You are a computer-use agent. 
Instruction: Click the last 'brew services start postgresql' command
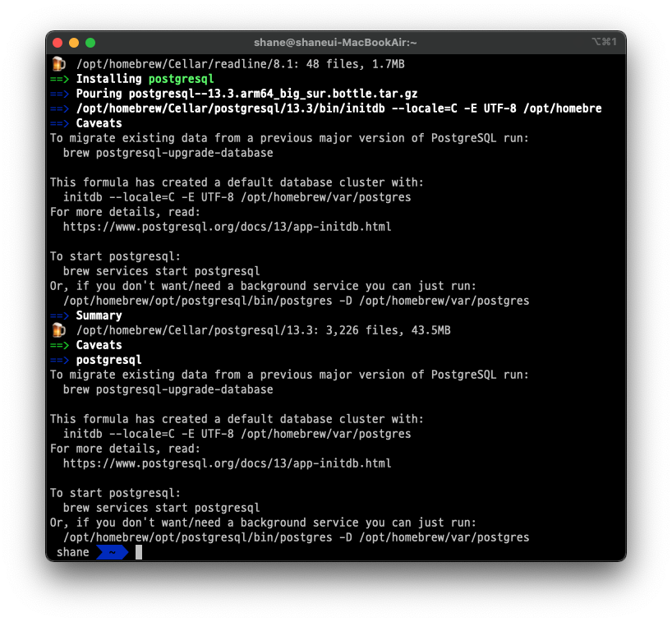tap(161, 508)
